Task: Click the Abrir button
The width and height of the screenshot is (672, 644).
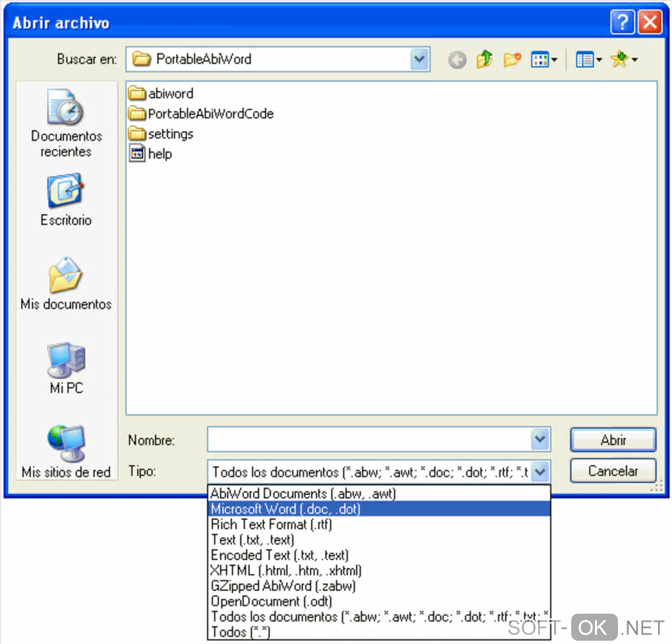Action: coord(613,440)
